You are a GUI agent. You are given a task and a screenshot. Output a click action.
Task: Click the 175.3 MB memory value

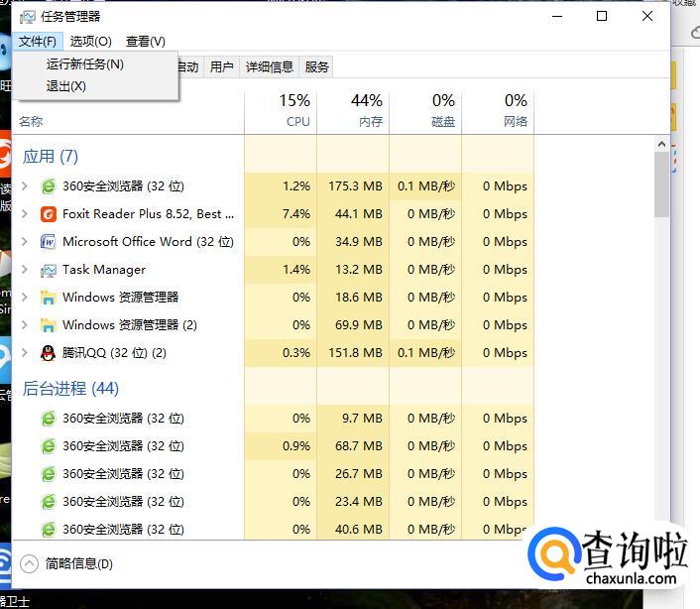(x=355, y=186)
